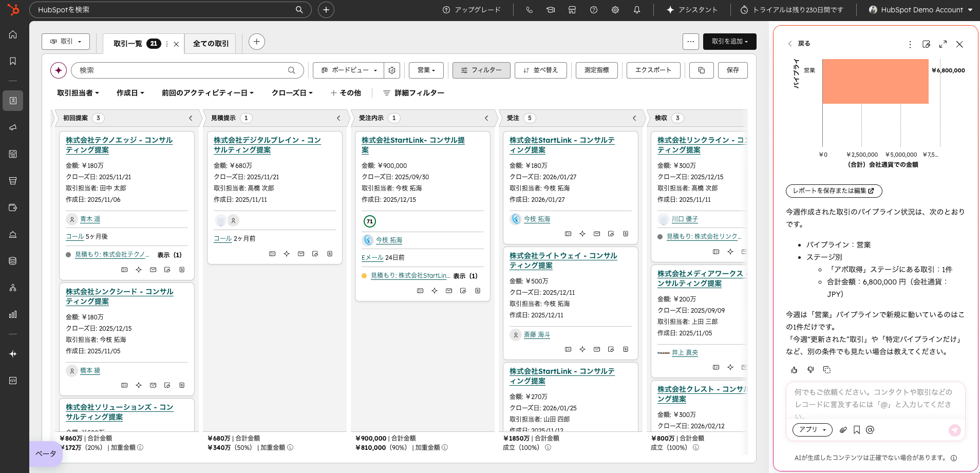Expand the assistant panel to full size

click(943, 44)
